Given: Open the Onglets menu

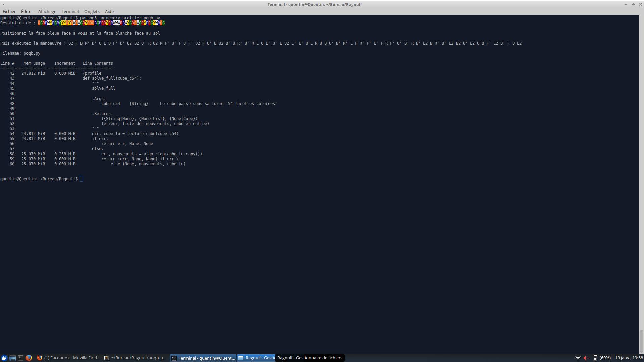Looking at the screenshot, I should (x=92, y=11).
